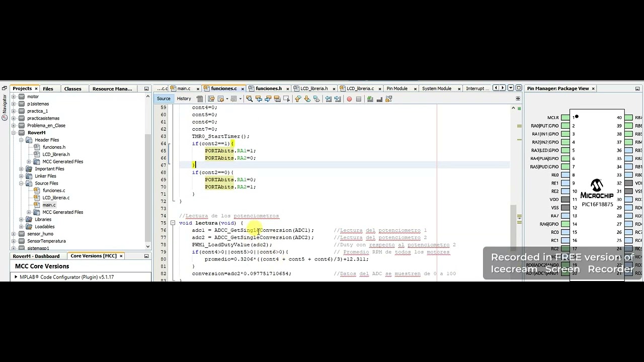Open the funciones.h editor tab

tap(269, 88)
